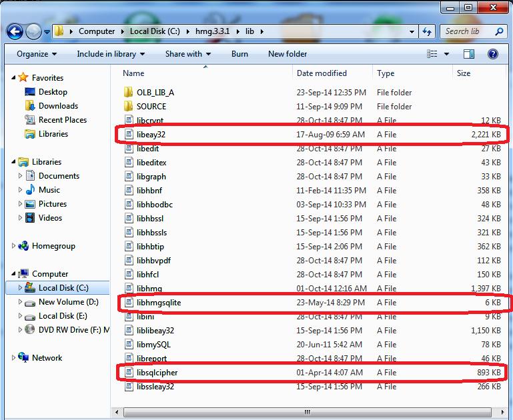Select the libsqlcipher file
The height and width of the screenshot is (420, 513).
157,373
